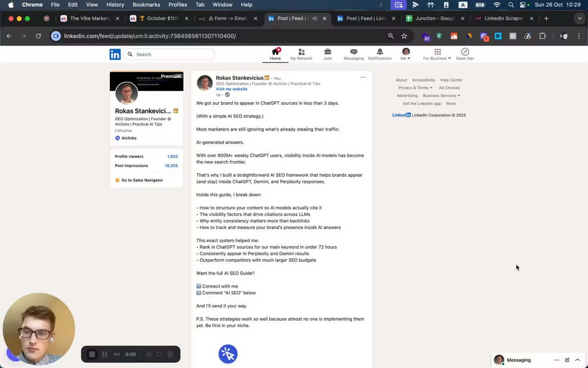Open the Profiles menu

pos(178,5)
